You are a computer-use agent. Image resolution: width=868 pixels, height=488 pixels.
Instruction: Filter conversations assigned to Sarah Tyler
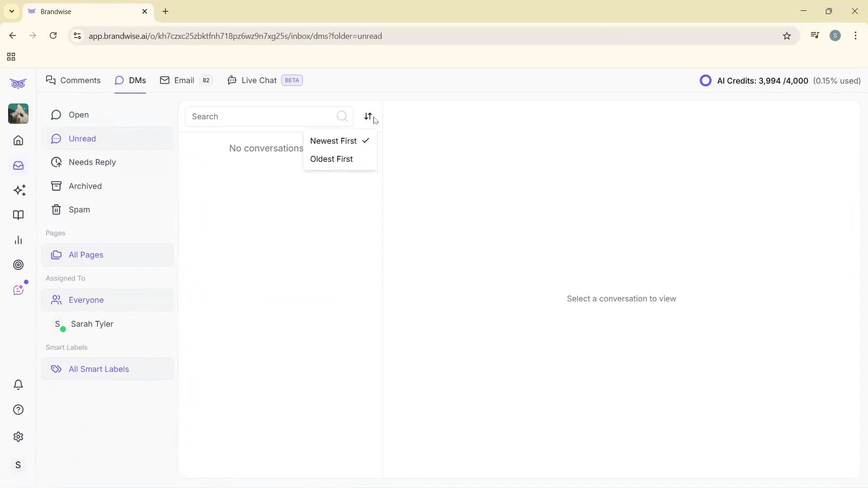coord(92,324)
